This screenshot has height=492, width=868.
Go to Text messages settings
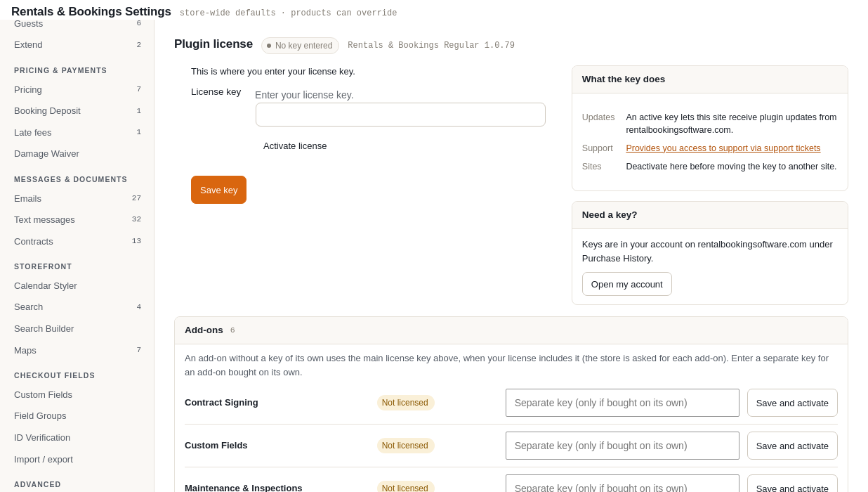[77, 220]
